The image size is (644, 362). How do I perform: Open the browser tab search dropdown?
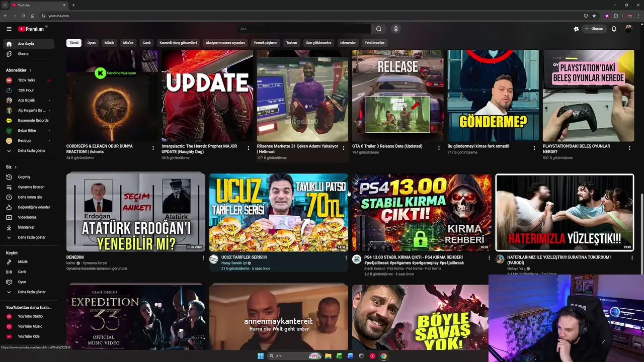click(5, 5)
